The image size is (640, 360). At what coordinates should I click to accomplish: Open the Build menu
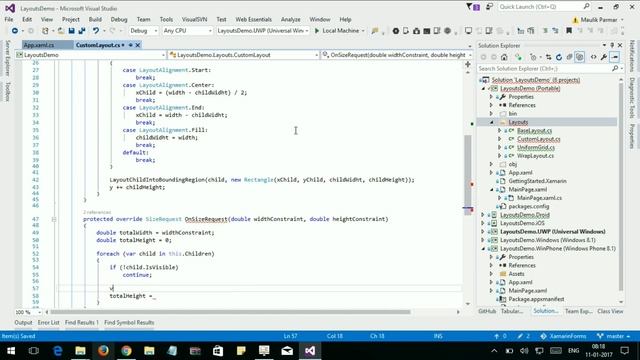(x=95, y=19)
